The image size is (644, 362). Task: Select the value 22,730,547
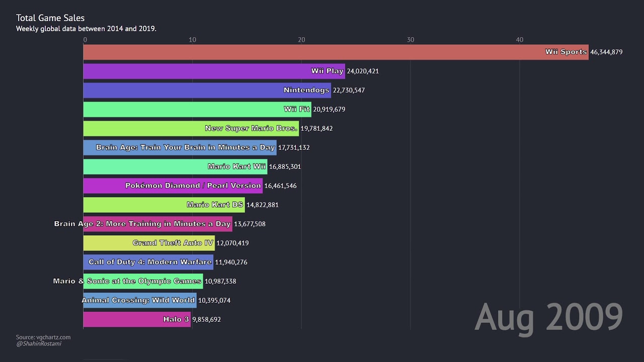click(349, 90)
